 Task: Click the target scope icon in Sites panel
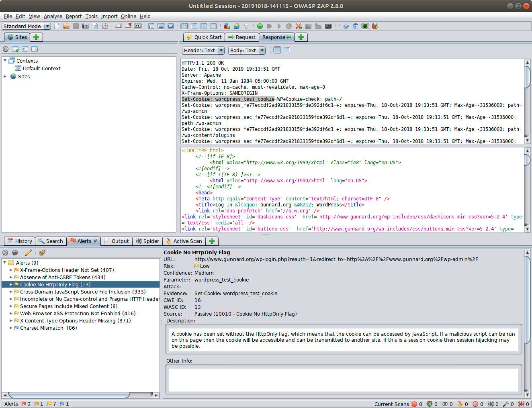6,49
